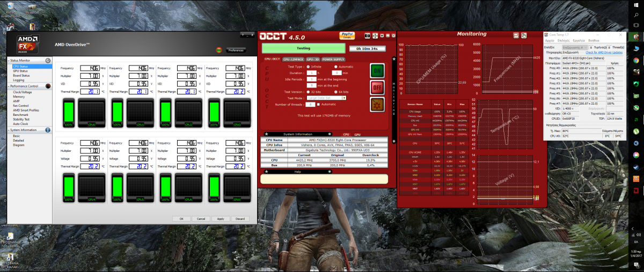Click the copy-windows icon in Monitoring header
This screenshot has height=272, width=644.
click(x=523, y=35)
